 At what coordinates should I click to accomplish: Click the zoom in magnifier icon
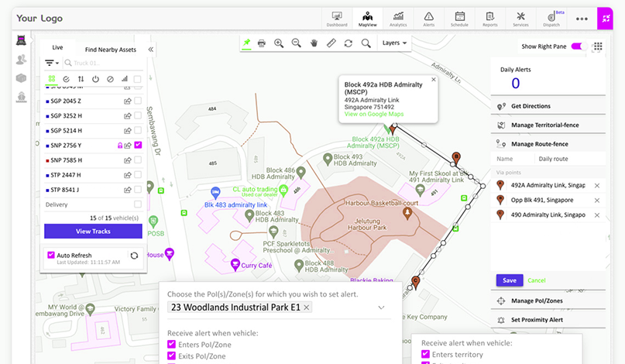(x=279, y=43)
